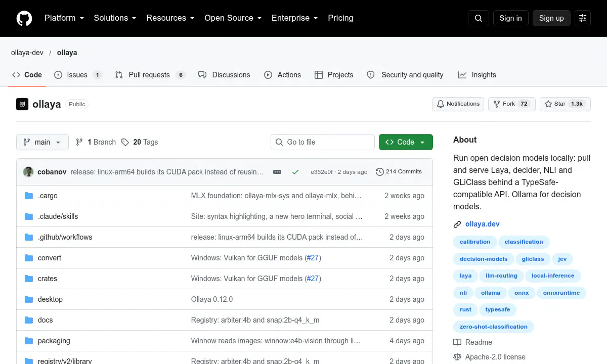Select the classification topic tag

click(x=524, y=242)
